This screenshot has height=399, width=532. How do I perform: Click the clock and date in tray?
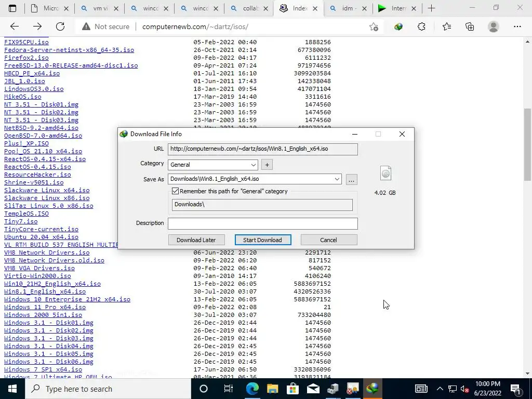tap(487, 389)
